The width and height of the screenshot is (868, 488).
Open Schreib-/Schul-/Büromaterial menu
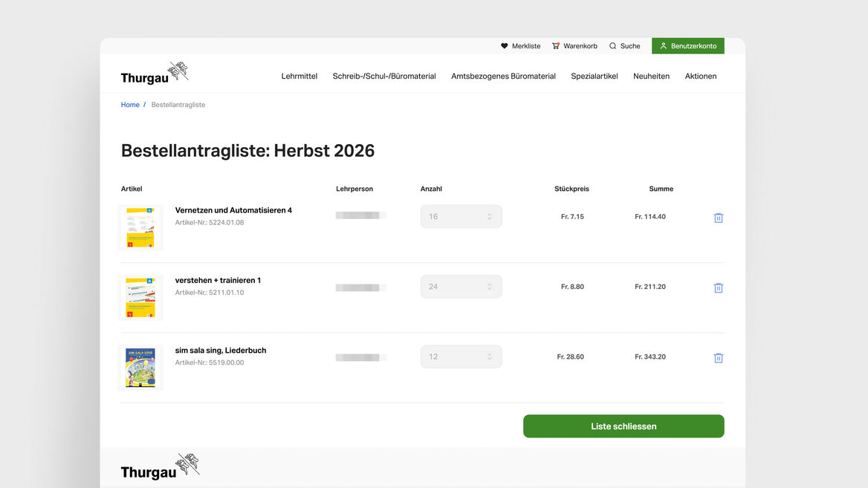384,76
